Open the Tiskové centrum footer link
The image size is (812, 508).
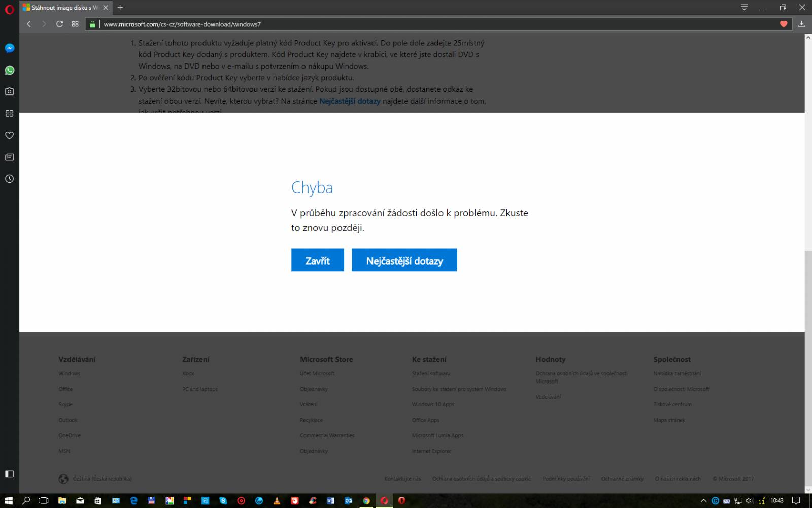pos(672,404)
